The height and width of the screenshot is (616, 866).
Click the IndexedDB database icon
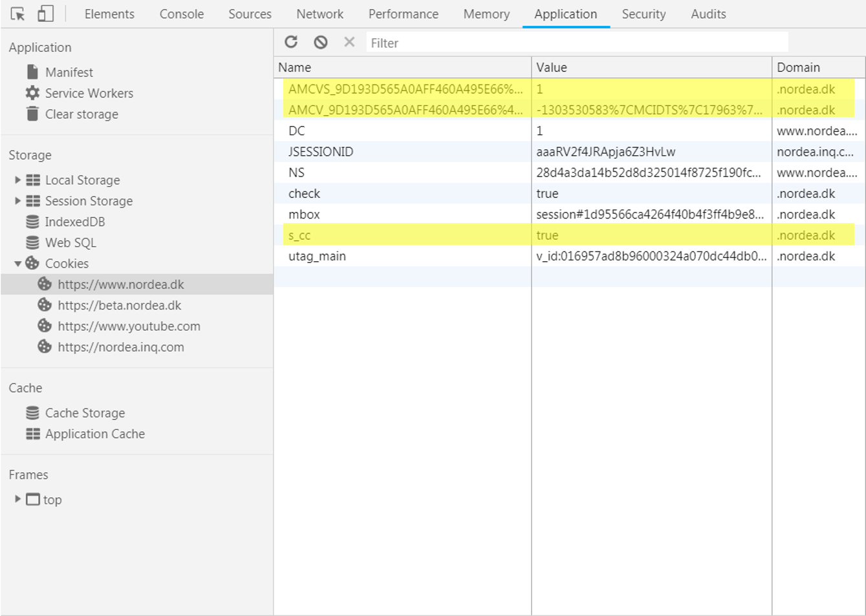point(32,222)
